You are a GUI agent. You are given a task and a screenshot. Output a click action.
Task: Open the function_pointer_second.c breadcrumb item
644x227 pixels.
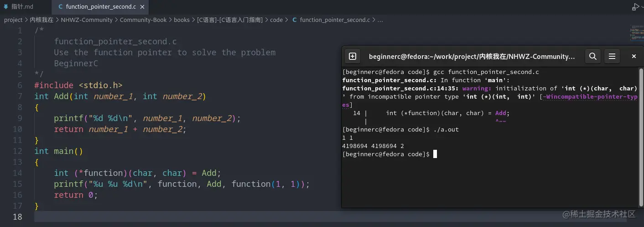335,20
